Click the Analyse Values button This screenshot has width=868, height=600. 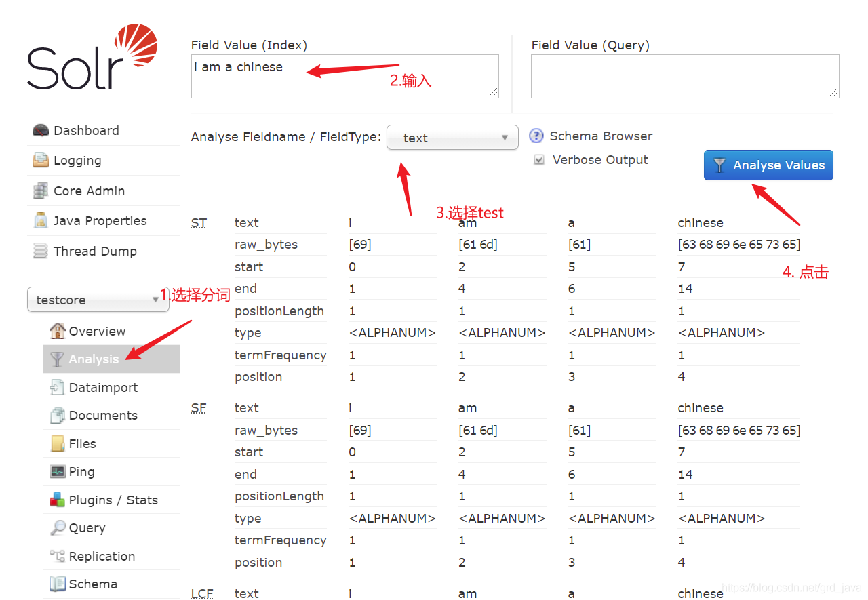click(x=768, y=165)
